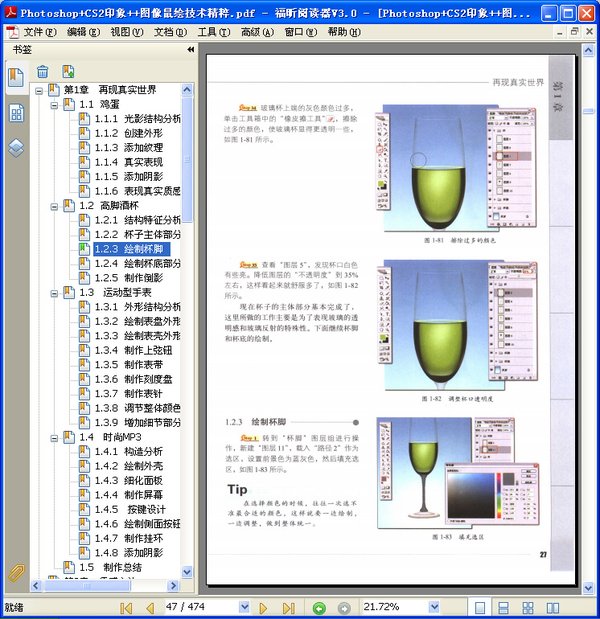
Task: Collapse the 1.1 鸡蛋 tree node
Action: click(54, 105)
